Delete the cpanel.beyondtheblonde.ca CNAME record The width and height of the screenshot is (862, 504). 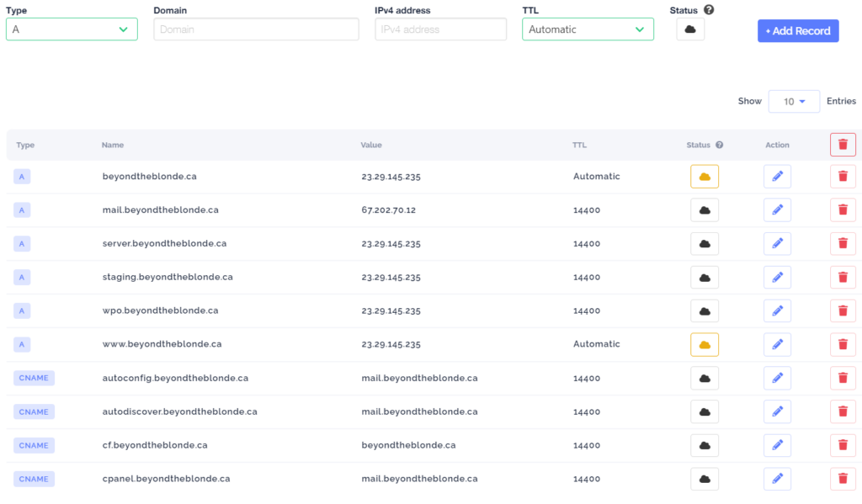843,479
